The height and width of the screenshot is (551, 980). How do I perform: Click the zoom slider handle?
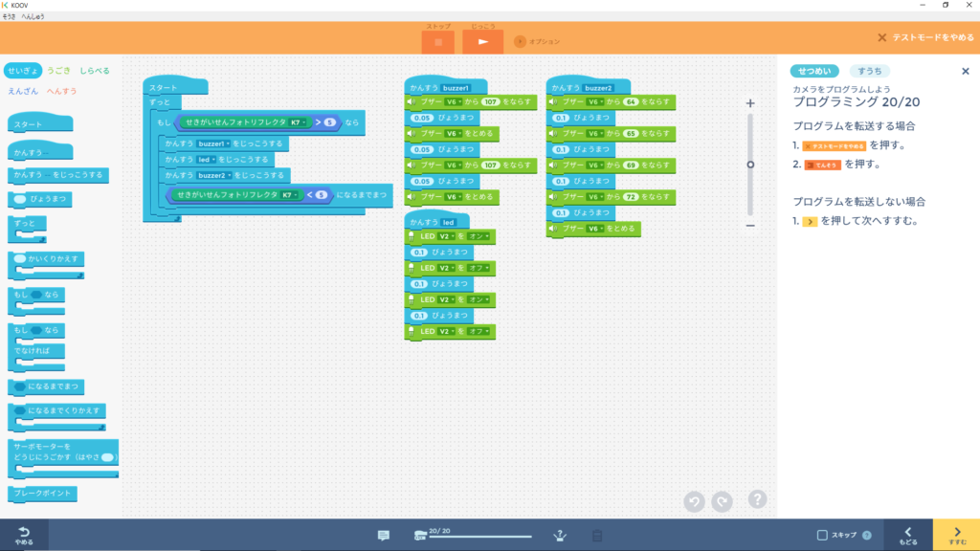click(x=750, y=165)
